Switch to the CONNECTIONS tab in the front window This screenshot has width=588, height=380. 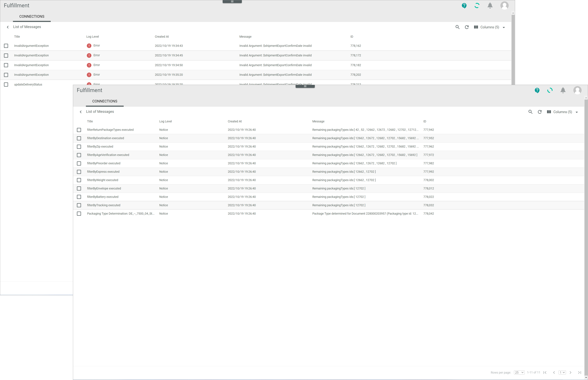coord(104,101)
